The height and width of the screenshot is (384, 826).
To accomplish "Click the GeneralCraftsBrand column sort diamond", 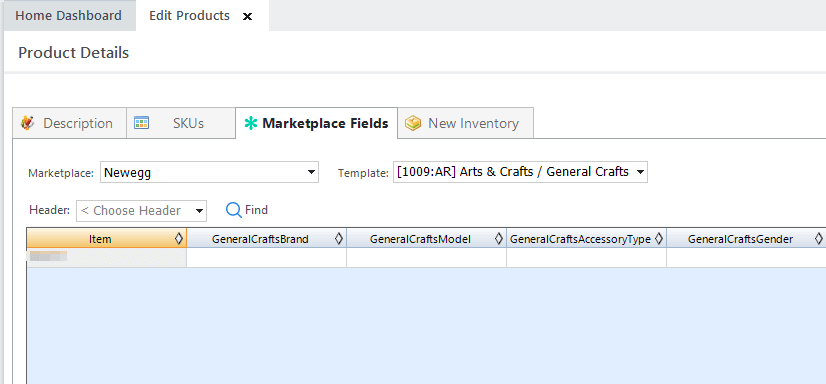I will pos(339,239).
